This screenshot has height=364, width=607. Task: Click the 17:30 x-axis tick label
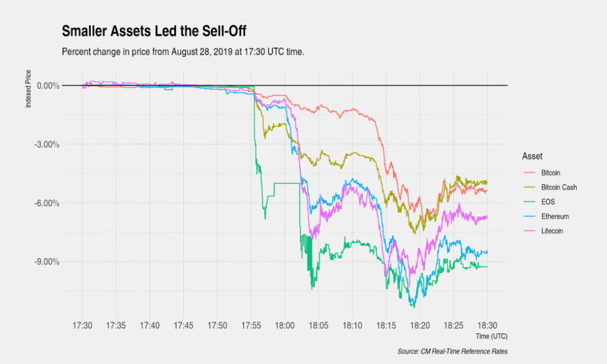point(82,326)
